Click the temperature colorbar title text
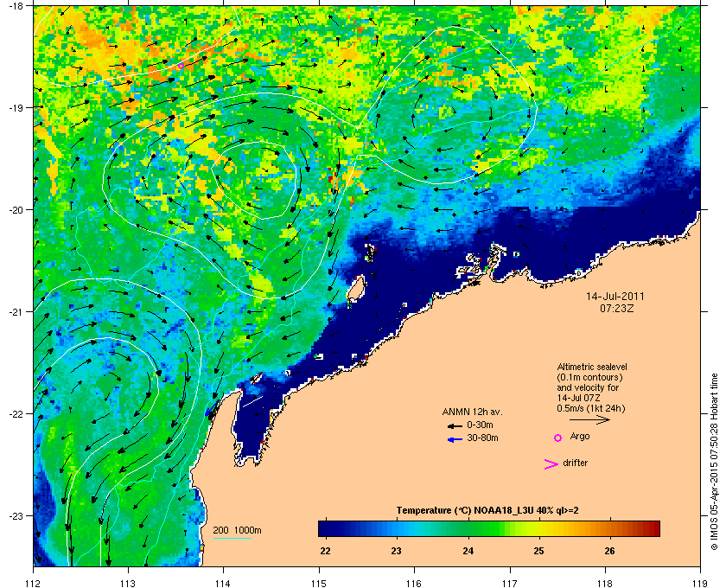726x588 pixels. (487, 511)
